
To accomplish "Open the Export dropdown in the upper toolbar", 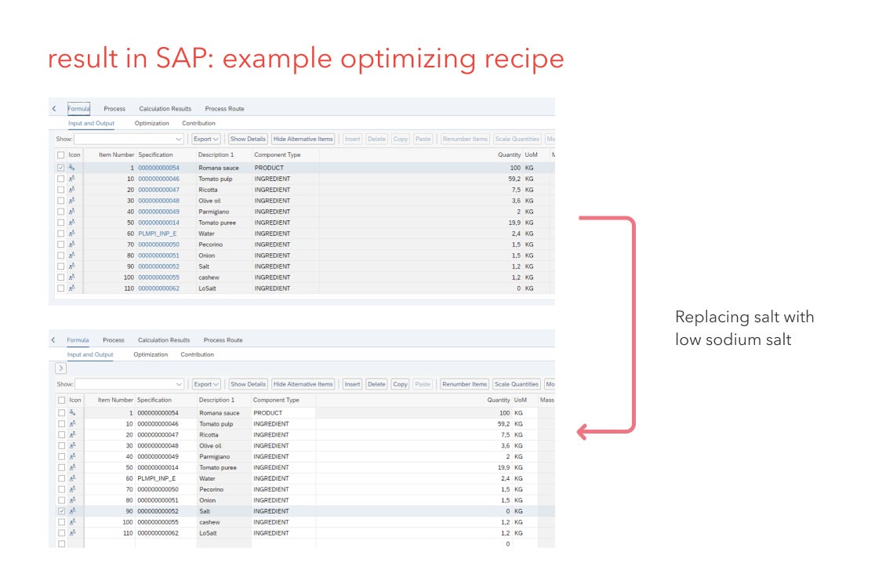I will [x=206, y=139].
